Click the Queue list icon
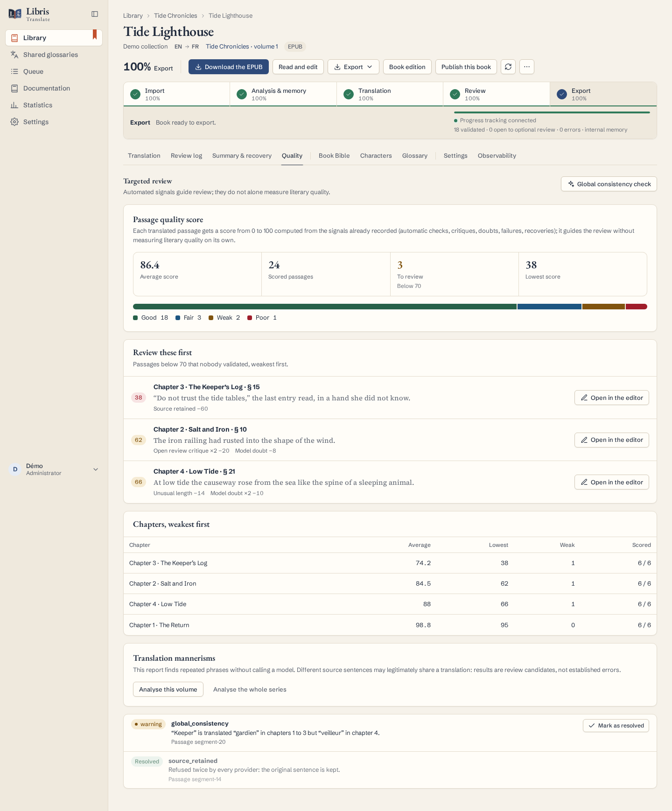 tap(14, 71)
